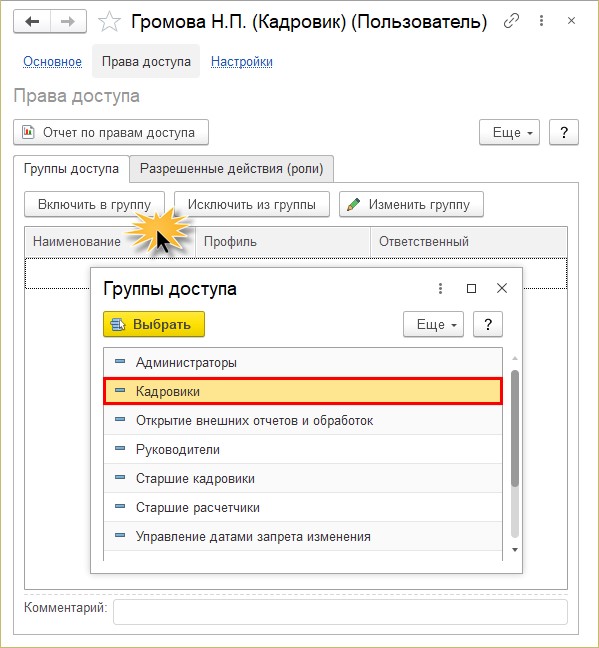Open three-dot menu in Группы доступа dialog
Viewport: 599px width, 648px height.
440,288
